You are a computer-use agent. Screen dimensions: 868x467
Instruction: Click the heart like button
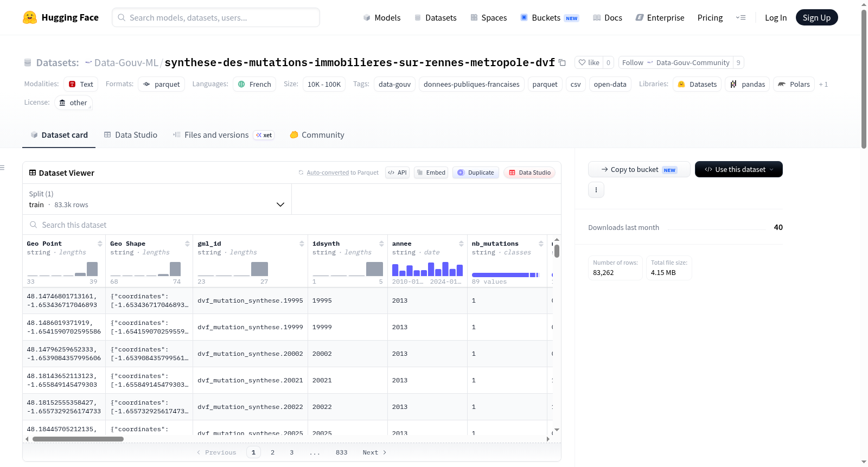pyautogui.click(x=589, y=63)
